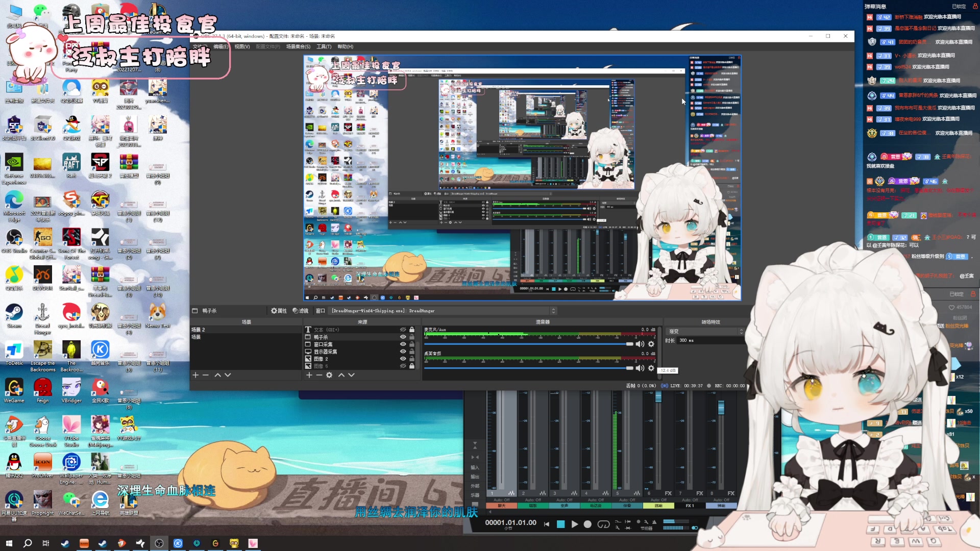The image size is (980, 551).
Task: Adjust the 麦克风/Aux volume slider
Action: [x=629, y=344]
